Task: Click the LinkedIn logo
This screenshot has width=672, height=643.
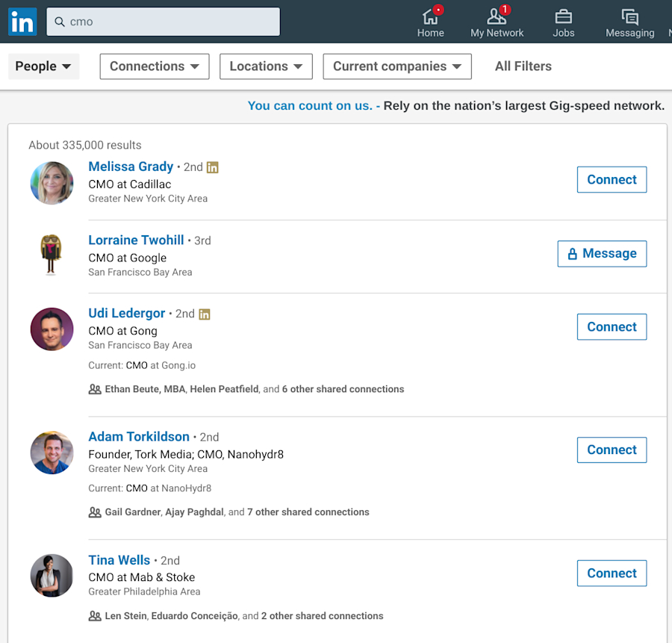Action: (x=22, y=21)
